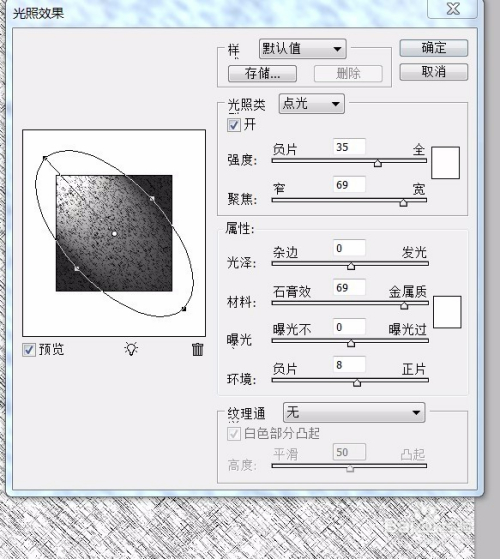Click the 取消 button
The width and height of the screenshot is (500, 559).
[433, 72]
